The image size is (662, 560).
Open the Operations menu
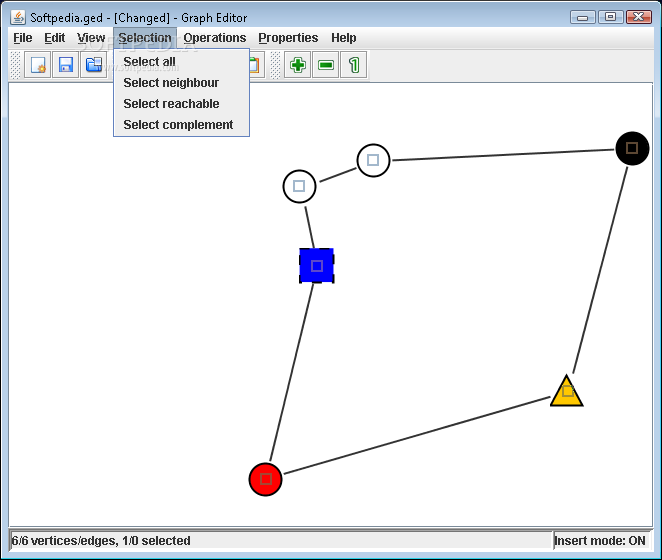(214, 38)
